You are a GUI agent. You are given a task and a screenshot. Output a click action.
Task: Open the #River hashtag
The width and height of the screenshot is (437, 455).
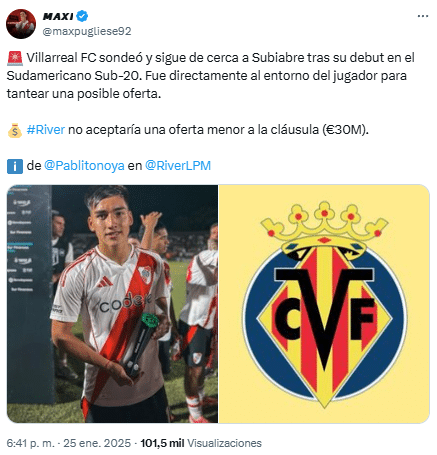[46, 130]
